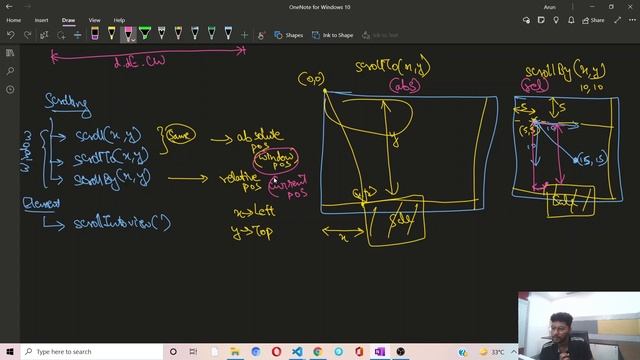This screenshot has width=640, height=360.
Task: Click the lightbulb tell-me icon
Action: 556,20
